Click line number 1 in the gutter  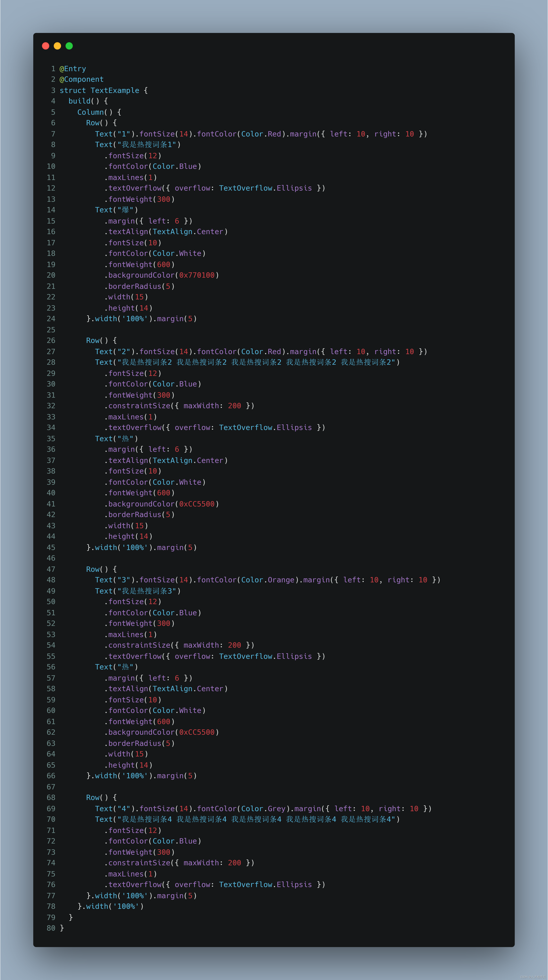click(x=53, y=69)
